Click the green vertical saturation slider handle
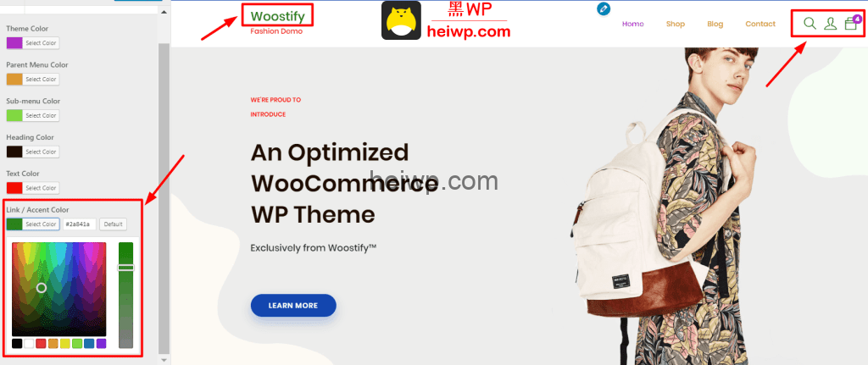The width and height of the screenshot is (868, 365). (125, 267)
